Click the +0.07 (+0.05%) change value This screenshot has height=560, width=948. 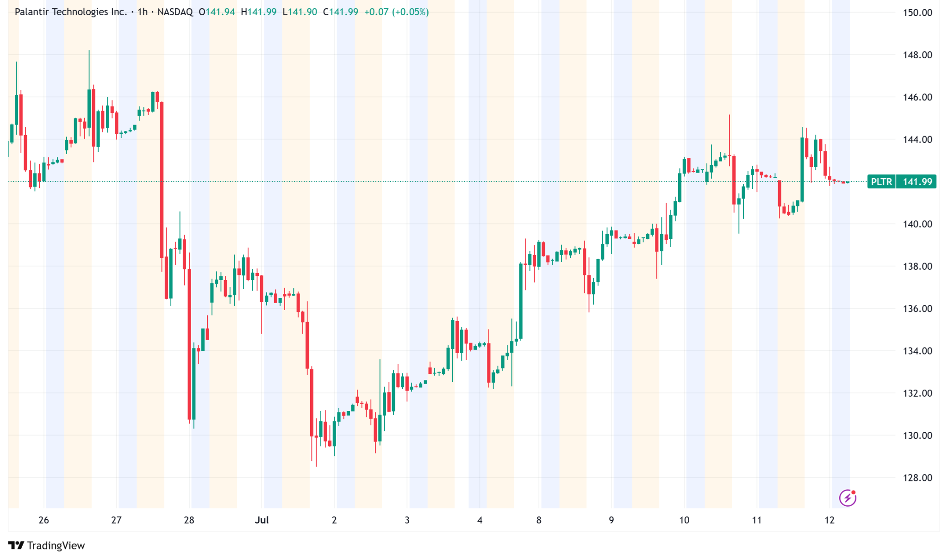coord(396,12)
